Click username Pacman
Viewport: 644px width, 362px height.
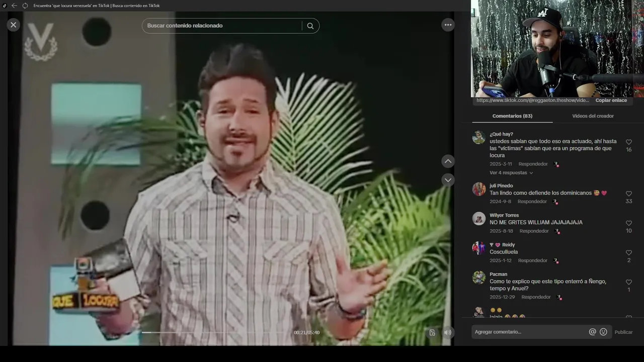(498, 275)
